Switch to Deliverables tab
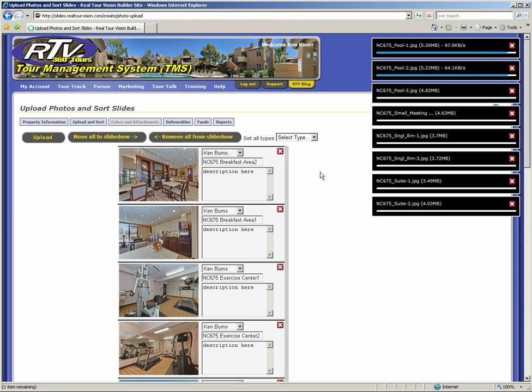 pos(178,122)
